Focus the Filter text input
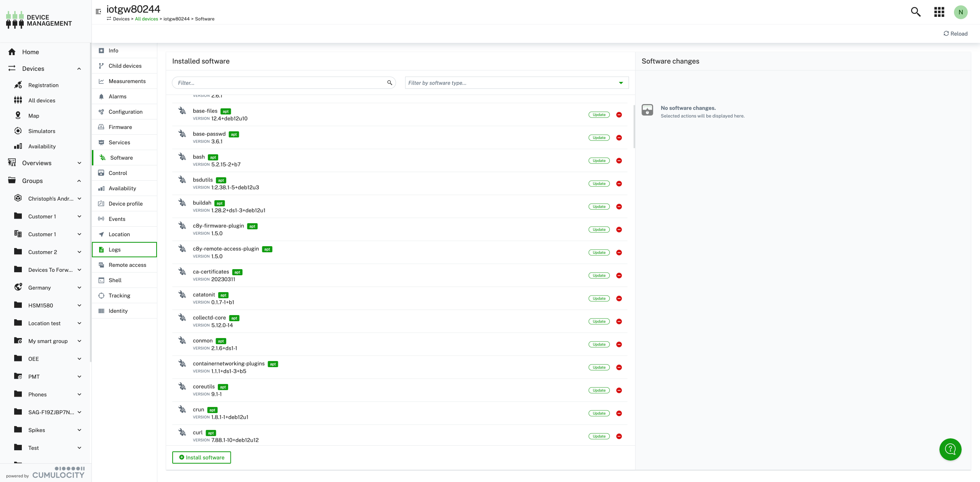The width and height of the screenshot is (980, 482). (279, 83)
